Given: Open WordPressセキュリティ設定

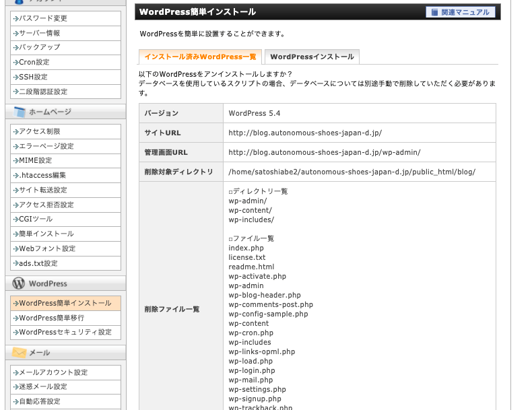Looking at the screenshot, I should 65,332.
